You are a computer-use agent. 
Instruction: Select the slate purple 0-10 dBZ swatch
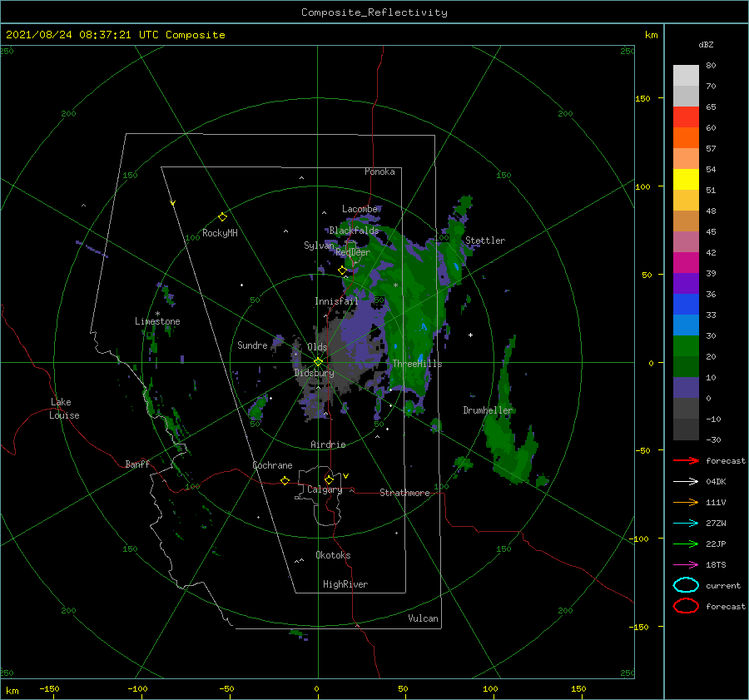point(686,387)
